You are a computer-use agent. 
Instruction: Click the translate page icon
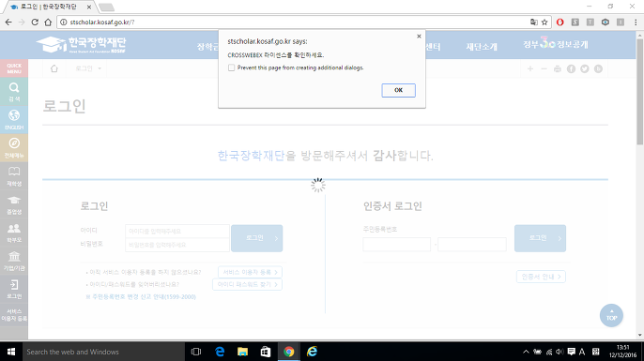click(533, 23)
